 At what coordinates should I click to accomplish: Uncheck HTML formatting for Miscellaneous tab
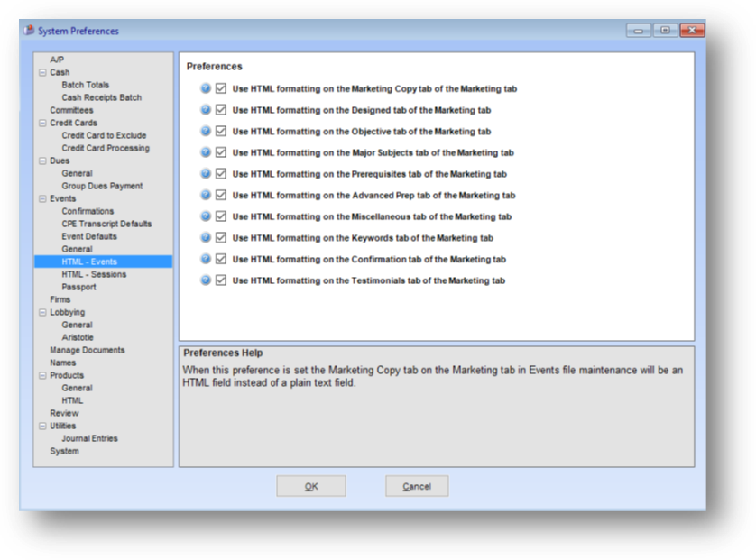(x=221, y=216)
